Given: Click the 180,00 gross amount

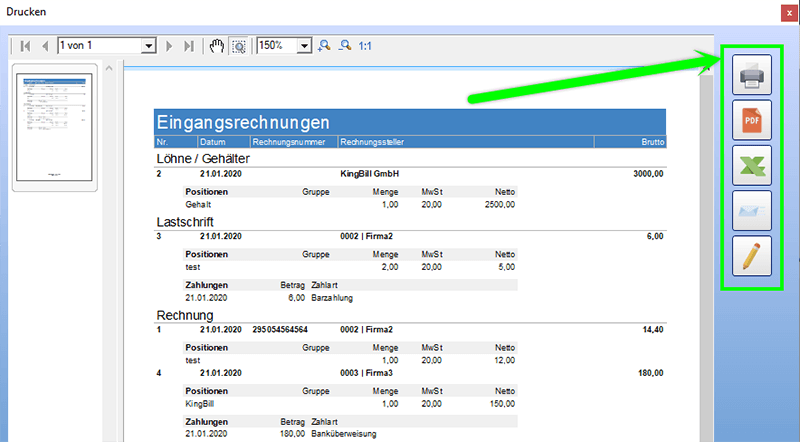Looking at the screenshot, I should tap(651, 373).
